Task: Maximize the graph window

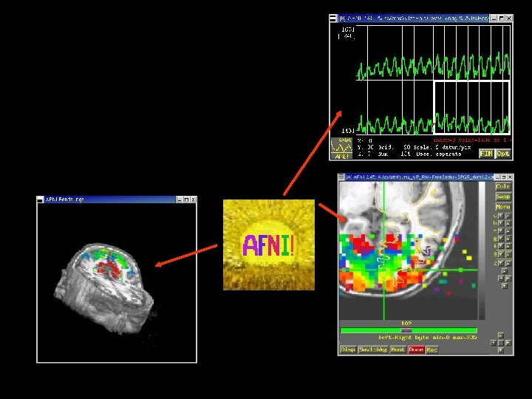Action: point(502,18)
